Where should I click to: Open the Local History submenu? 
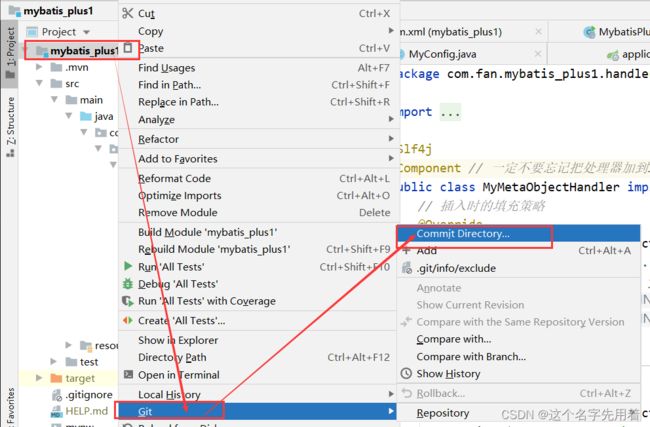[x=258, y=394]
